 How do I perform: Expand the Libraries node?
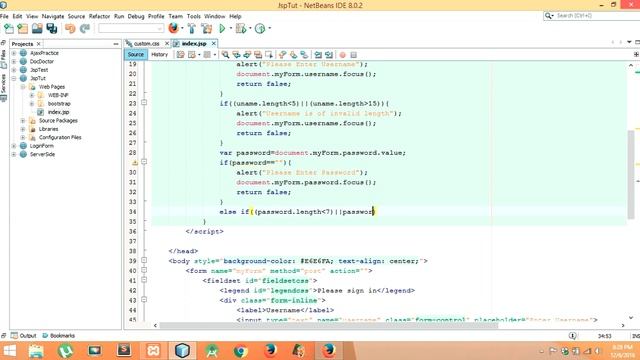tap(23, 129)
